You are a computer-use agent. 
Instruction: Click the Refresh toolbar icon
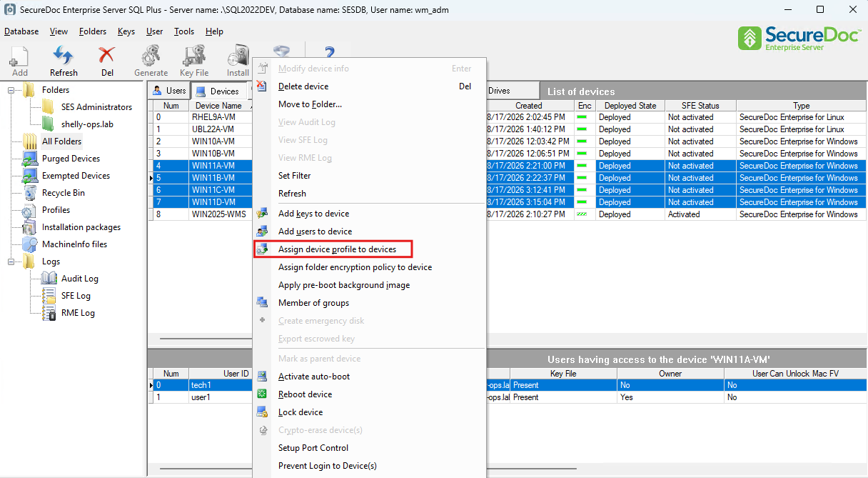[64, 57]
